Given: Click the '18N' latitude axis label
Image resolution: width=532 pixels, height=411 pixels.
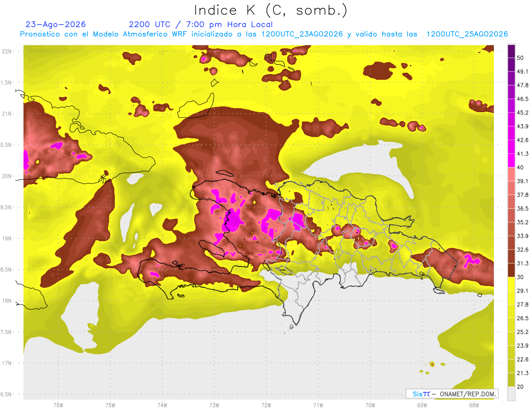Looking at the screenshot, I should point(7,301).
